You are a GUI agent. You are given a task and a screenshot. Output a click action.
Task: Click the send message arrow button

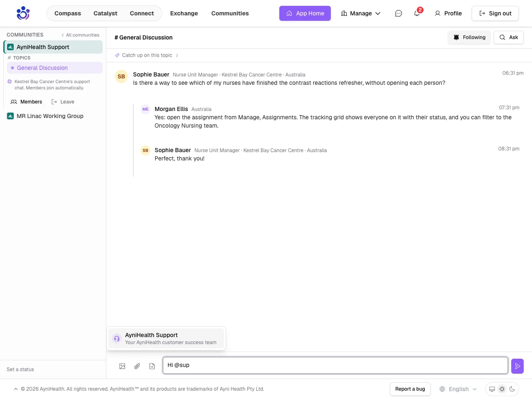coord(517,366)
